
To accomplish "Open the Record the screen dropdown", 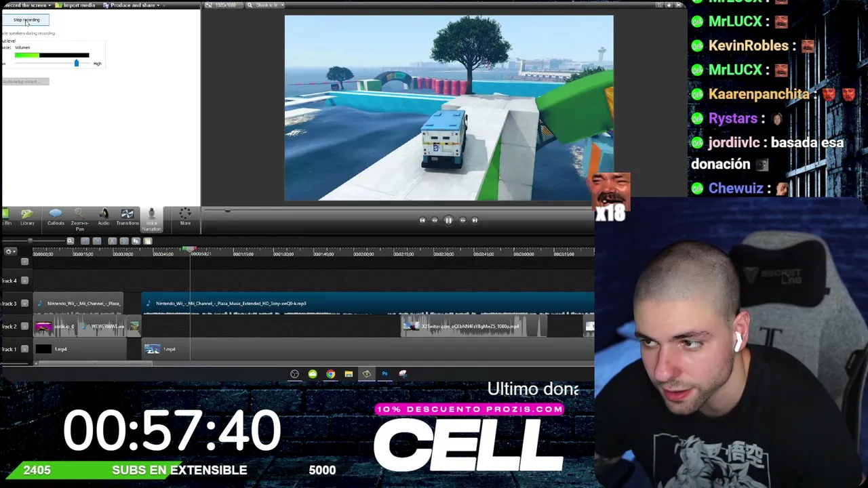I will [26, 5].
